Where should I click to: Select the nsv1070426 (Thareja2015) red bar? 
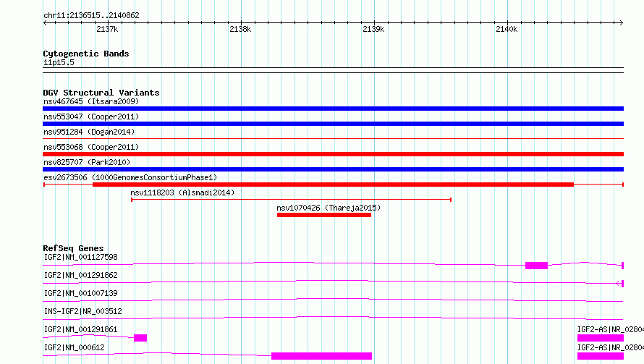tap(324, 215)
